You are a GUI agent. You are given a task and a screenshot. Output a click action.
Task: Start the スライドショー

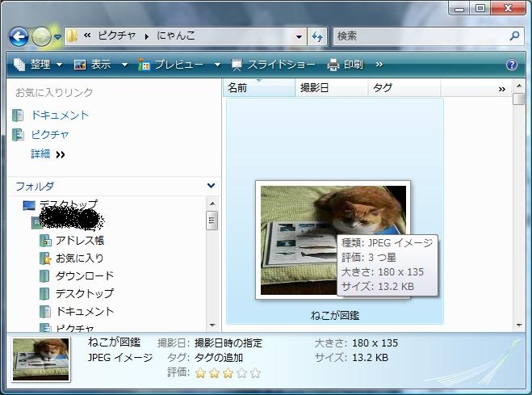click(x=273, y=64)
